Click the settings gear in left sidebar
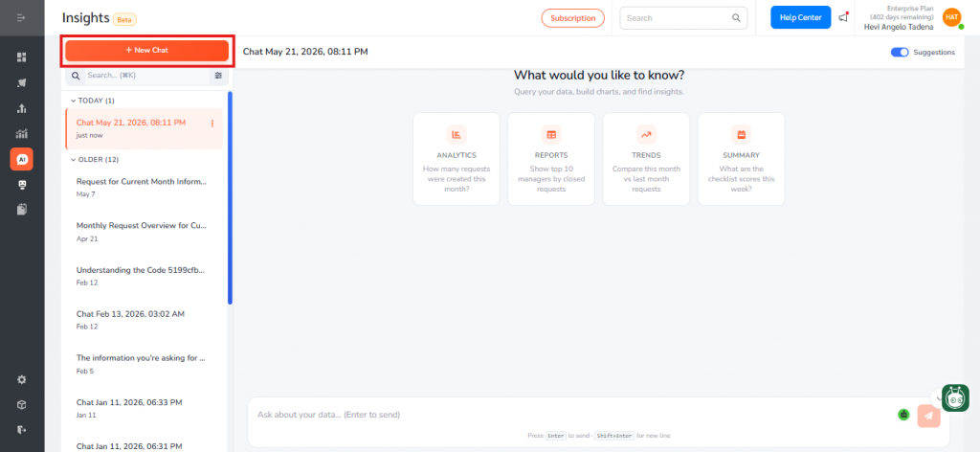 pos(22,379)
